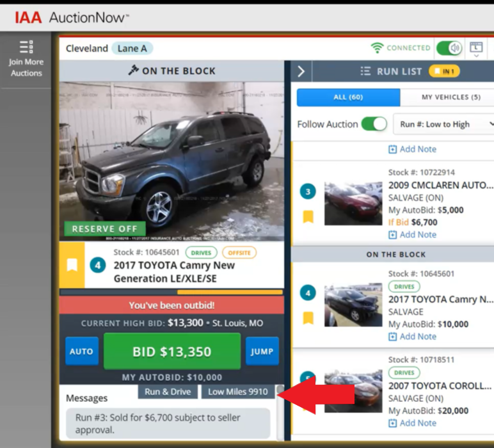Collapse the run list with chevron arrow
The width and height of the screenshot is (494, 448).
pos(301,72)
